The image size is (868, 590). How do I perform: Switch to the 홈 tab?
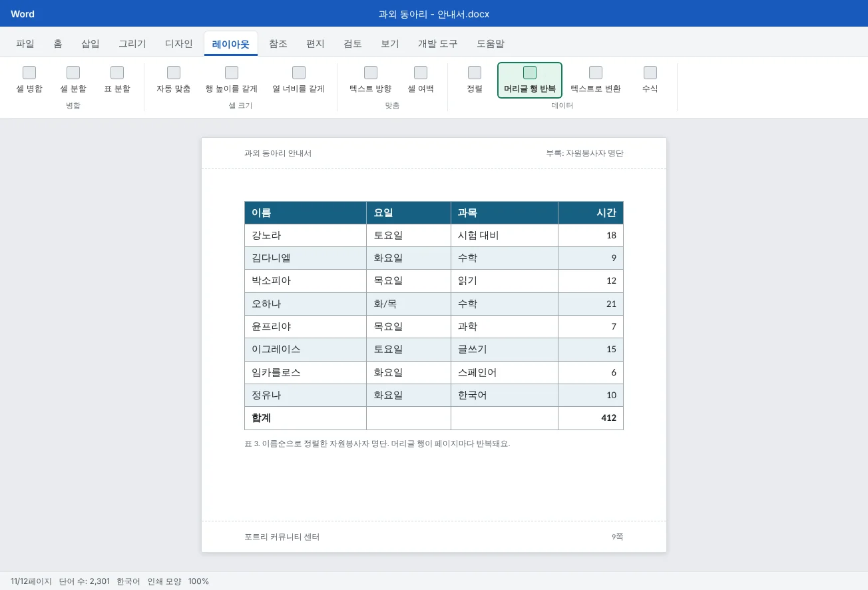pyautogui.click(x=58, y=44)
